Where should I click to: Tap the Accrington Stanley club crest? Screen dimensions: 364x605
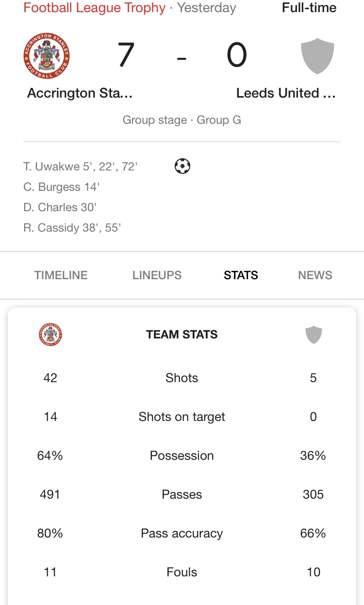(47, 56)
